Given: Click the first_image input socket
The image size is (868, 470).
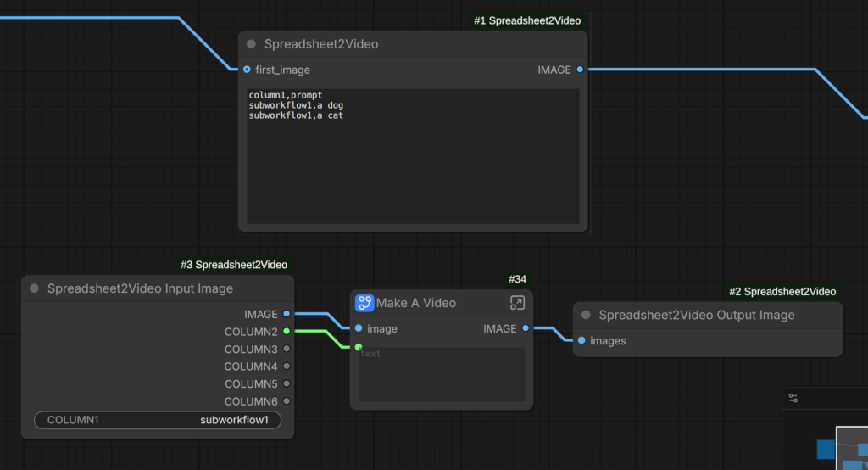Looking at the screenshot, I should [x=247, y=70].
